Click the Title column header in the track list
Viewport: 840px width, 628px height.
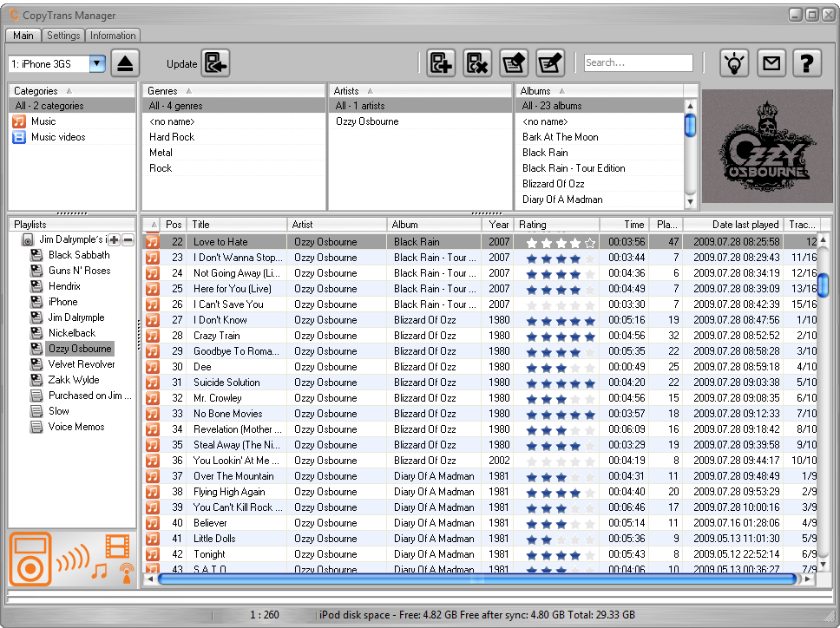237,225
